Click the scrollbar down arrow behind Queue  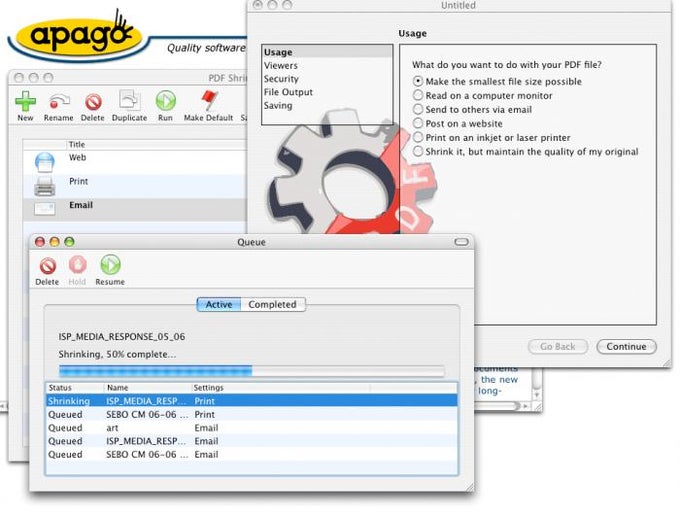[537, 395]
